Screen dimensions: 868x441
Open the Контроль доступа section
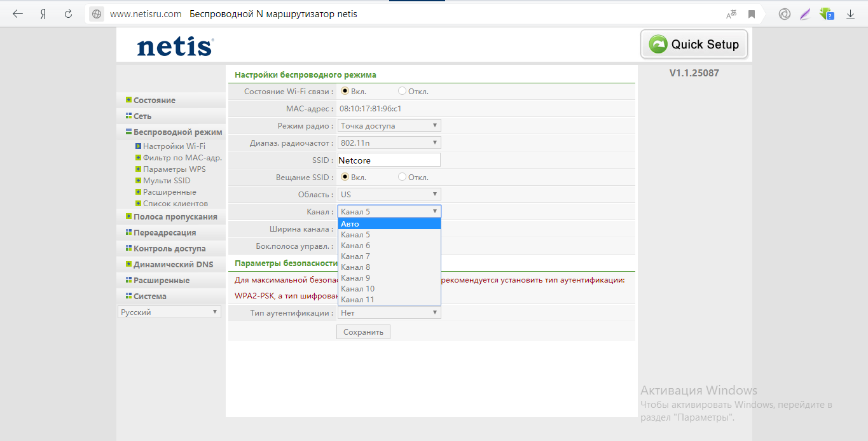point(170,249)
